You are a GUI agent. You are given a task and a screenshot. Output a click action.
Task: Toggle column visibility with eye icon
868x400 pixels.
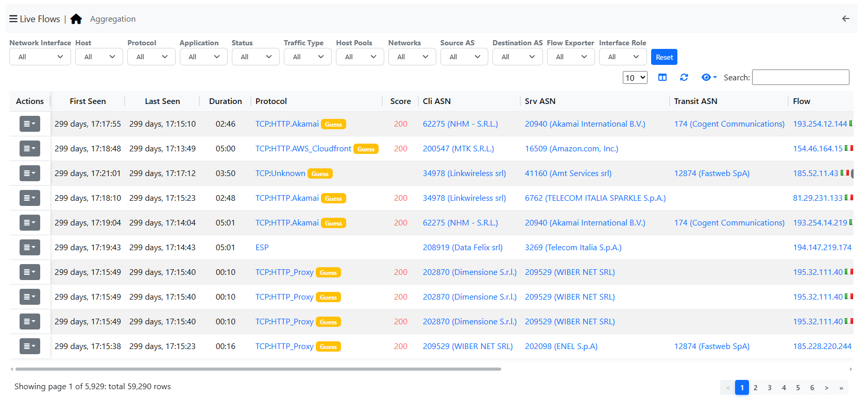click(x=708, y=77)
